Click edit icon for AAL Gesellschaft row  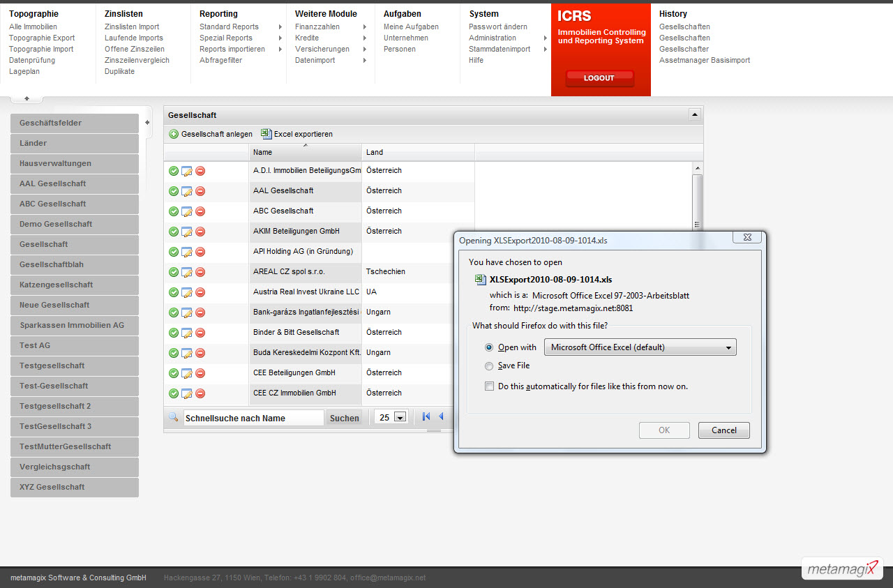click(x=187, y=191)
